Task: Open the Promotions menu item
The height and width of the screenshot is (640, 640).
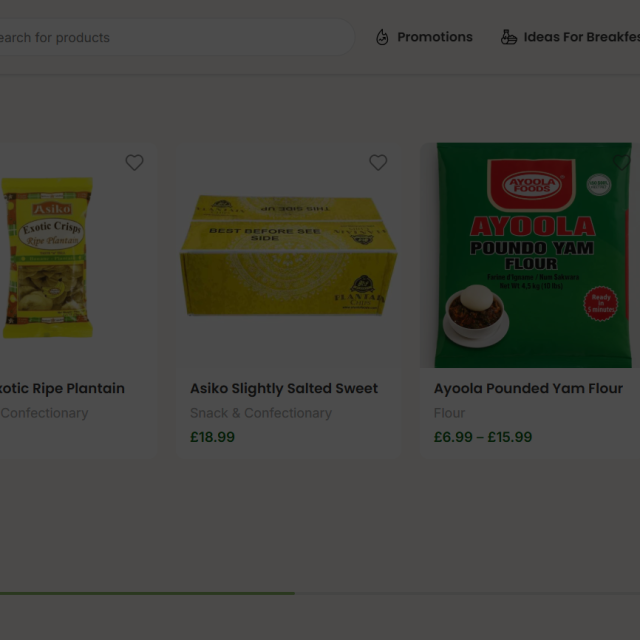Action: point(435,37)
